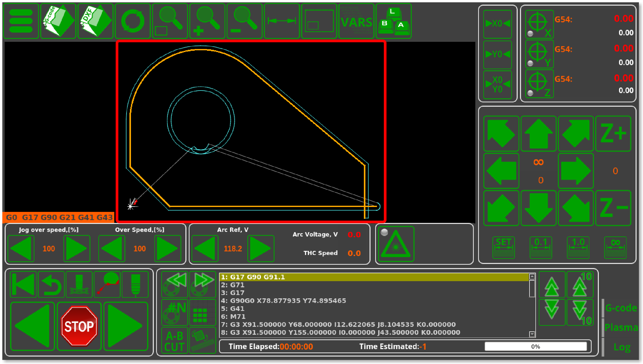Select G-code line 4 G90G0
643x364 pixels.
(283, 301)
